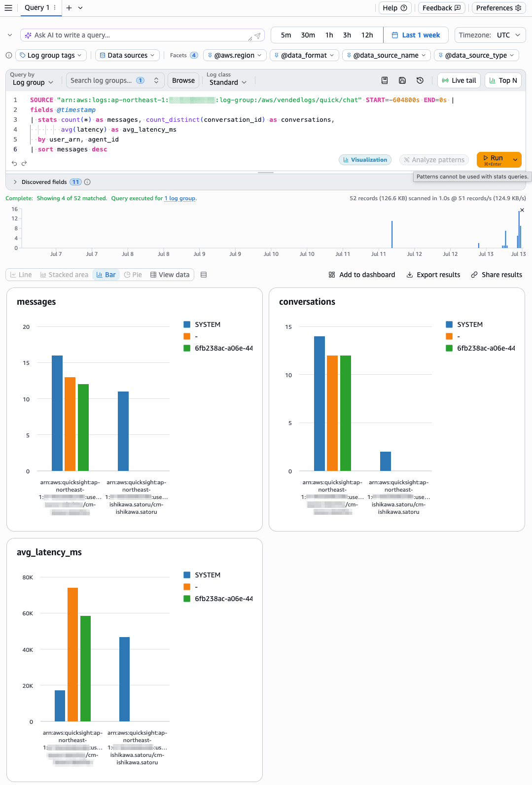Toggle SYSTEM swatch in messages legend

(187, 324)
